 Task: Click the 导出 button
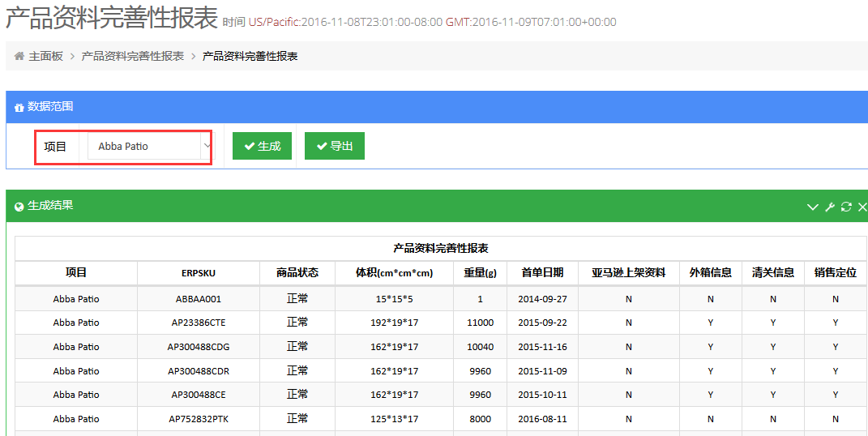[x=335, y=146]
